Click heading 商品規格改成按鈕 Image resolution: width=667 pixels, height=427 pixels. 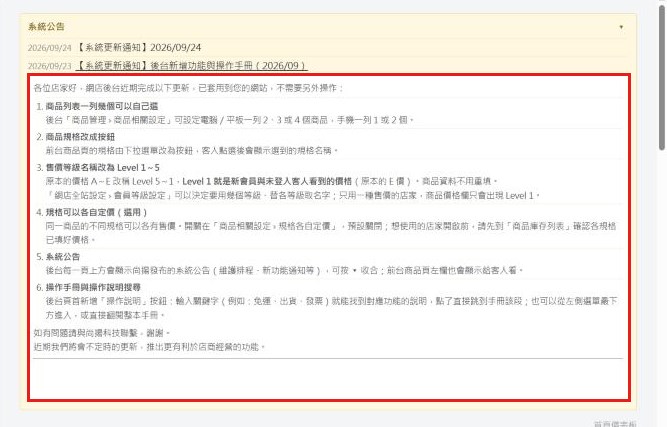coord(80,137)
